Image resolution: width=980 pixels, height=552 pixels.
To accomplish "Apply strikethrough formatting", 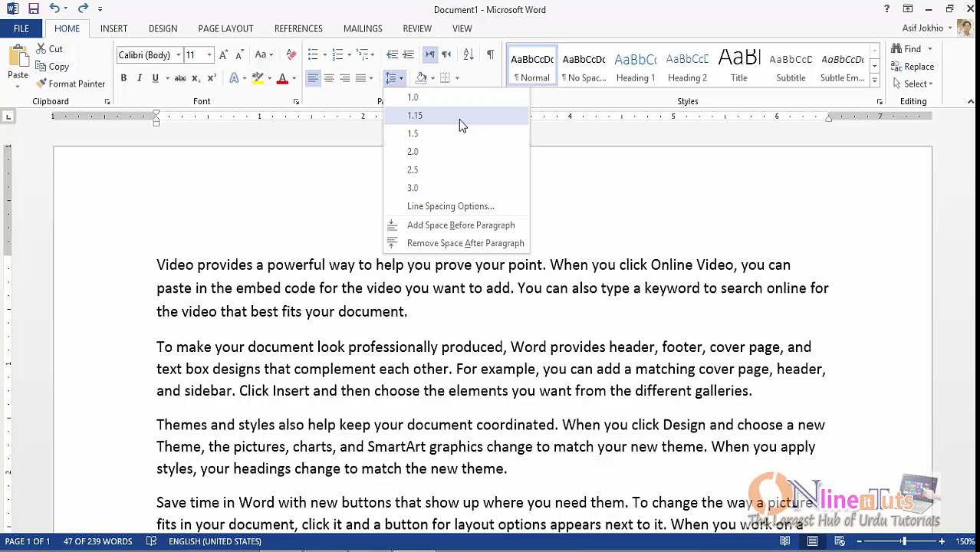I will 180,78.
